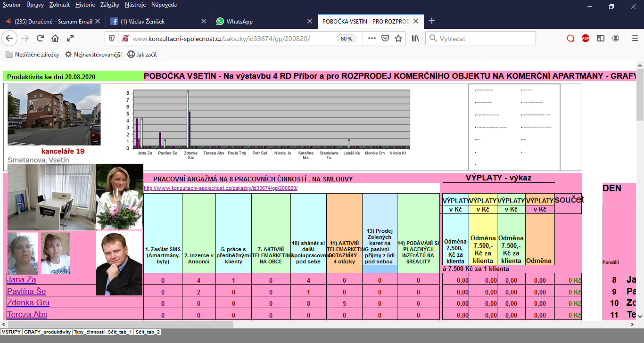
Task: Click the portrait of man in suit
Action: coord(119,263)
